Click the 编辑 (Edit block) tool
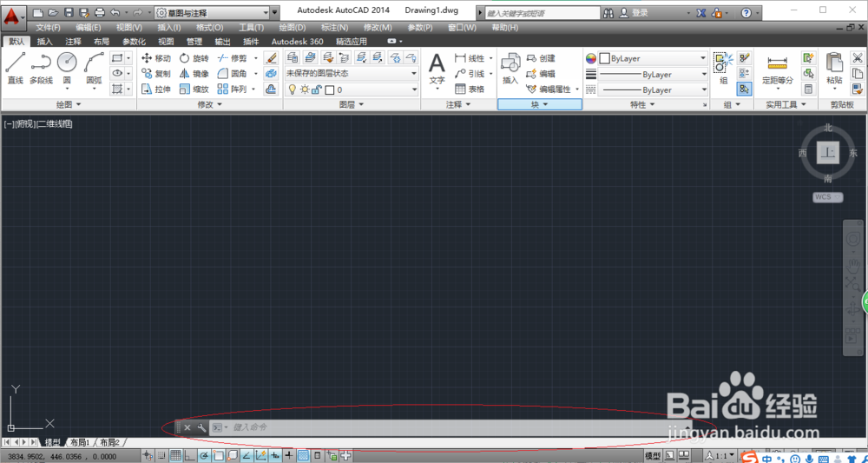 (541, 73)
